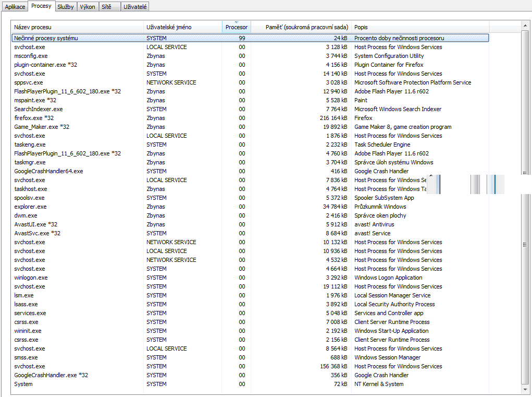Click the Procesor column header
532x397 pixels.
click(237, 27)
